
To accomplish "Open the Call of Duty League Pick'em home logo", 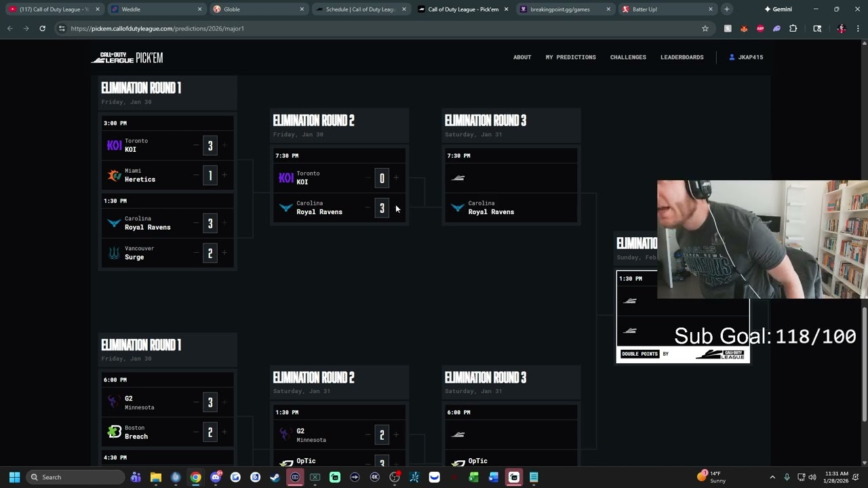I will pyautogui.click(x=127, y=58).
